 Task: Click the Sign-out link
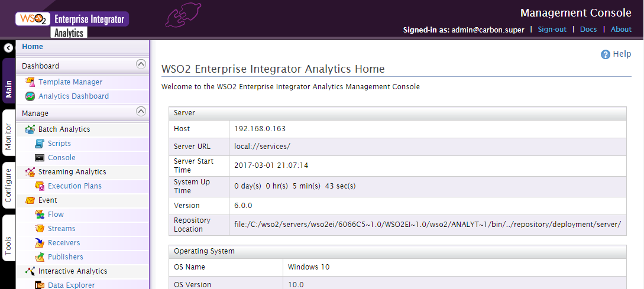pos(552,29)
